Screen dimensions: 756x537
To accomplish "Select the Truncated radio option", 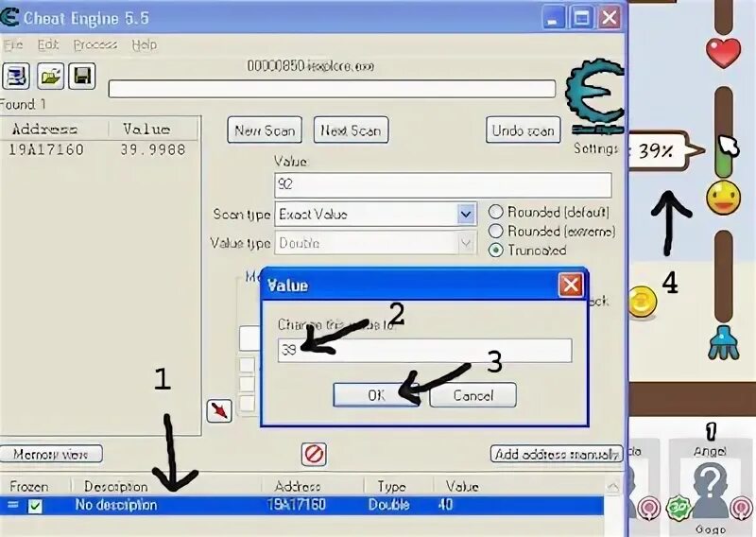I will 495,251.
